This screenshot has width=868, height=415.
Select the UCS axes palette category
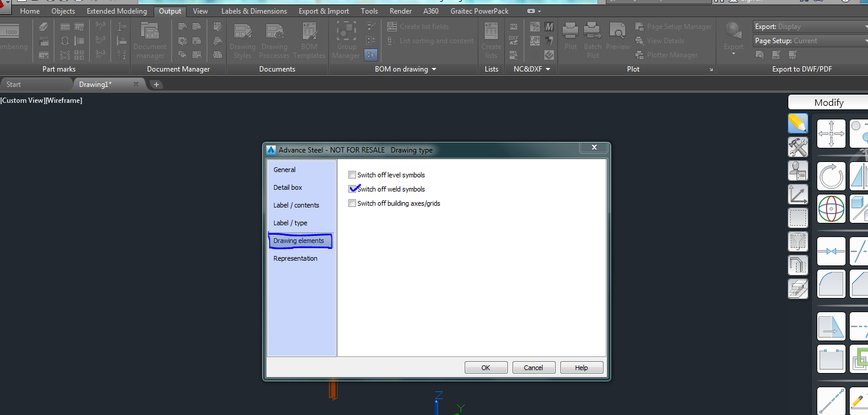click(x=798, y=194)
